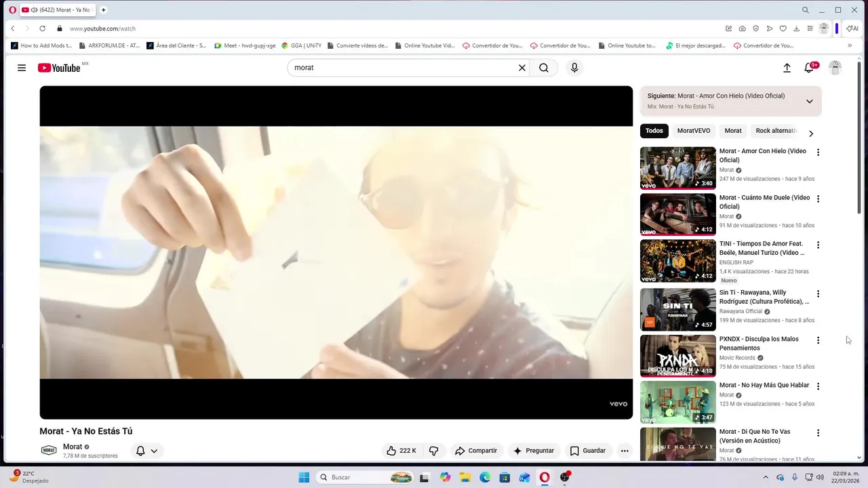Open the Morat channel name link
The image size is (868, 488).
coord(73,447)
